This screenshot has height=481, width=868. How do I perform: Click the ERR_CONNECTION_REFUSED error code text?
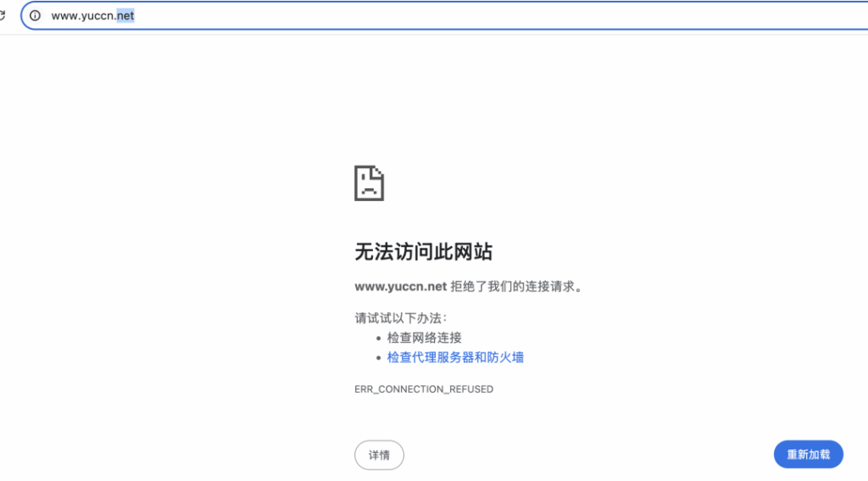coord(424,389)
